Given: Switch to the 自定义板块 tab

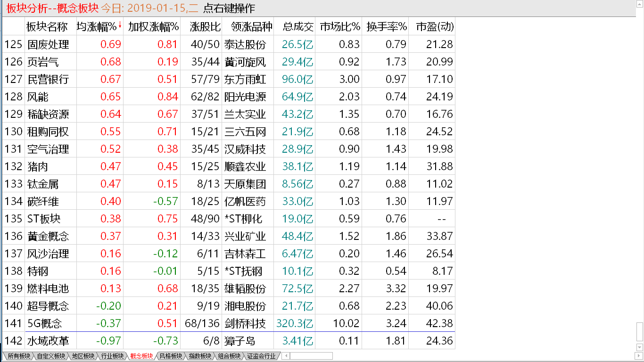Looking at the screenshot, I should point(51,356).
